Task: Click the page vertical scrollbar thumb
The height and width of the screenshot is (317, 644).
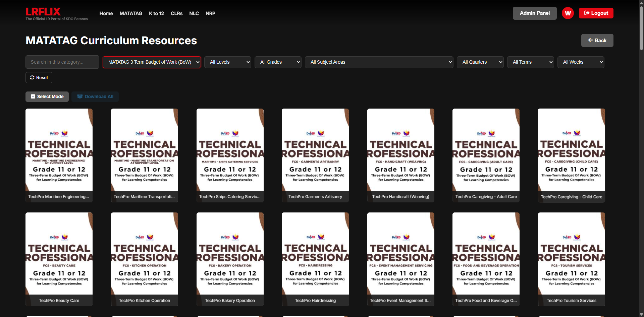Action: click(x=641, y=28)
